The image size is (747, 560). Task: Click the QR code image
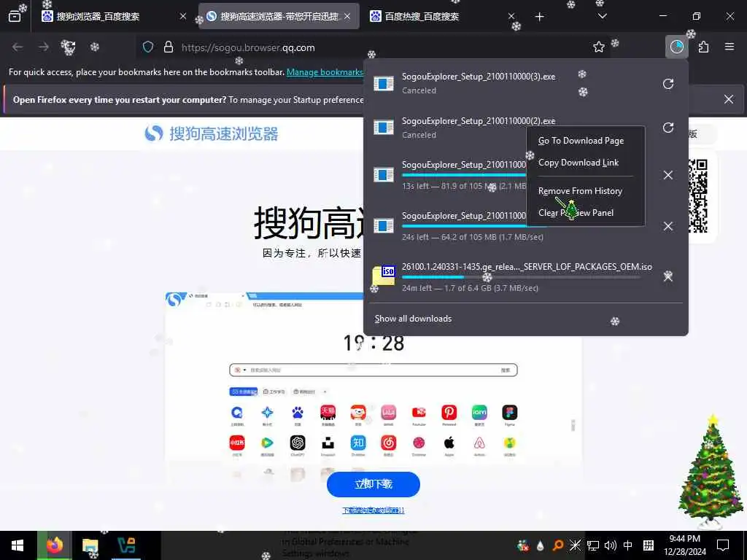click(697, 195)
